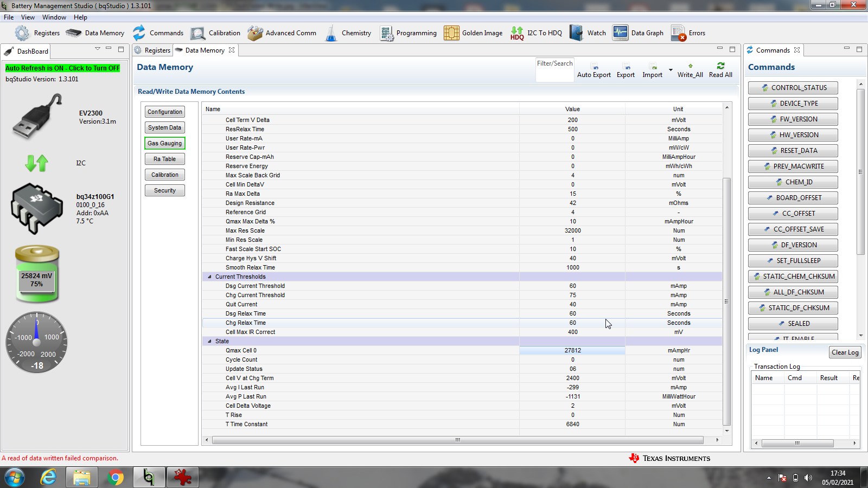Click the Write_All icon
This screenshot has width=868, height=488.
[x=690, y=66]
